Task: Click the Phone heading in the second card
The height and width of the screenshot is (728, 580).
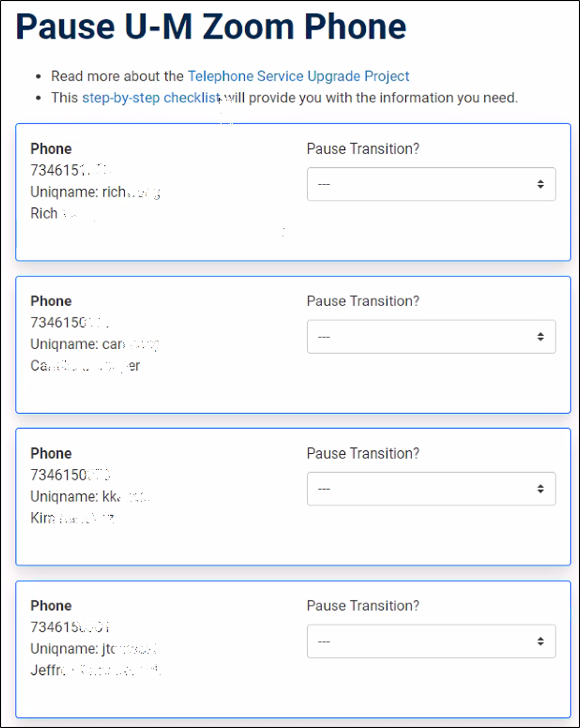Action: coord(51,301)
